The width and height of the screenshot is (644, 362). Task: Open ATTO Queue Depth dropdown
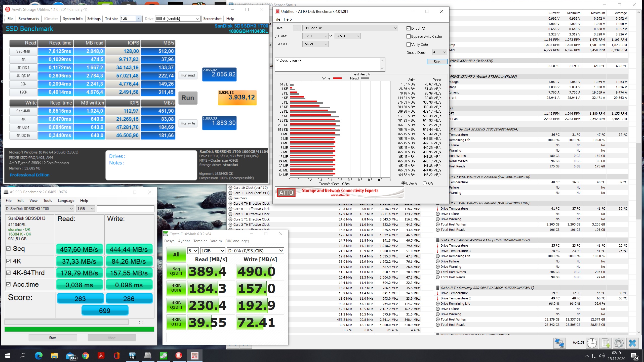click(439, 52)
